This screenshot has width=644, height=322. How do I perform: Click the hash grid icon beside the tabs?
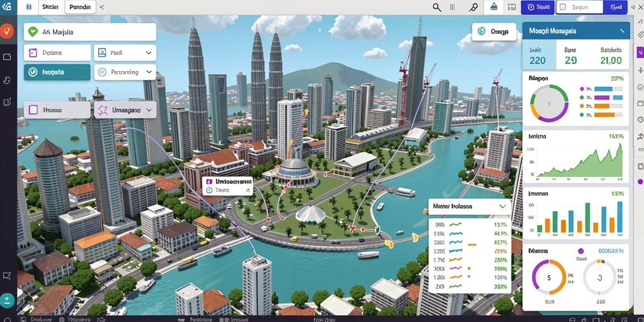click(x=29, y=7)
